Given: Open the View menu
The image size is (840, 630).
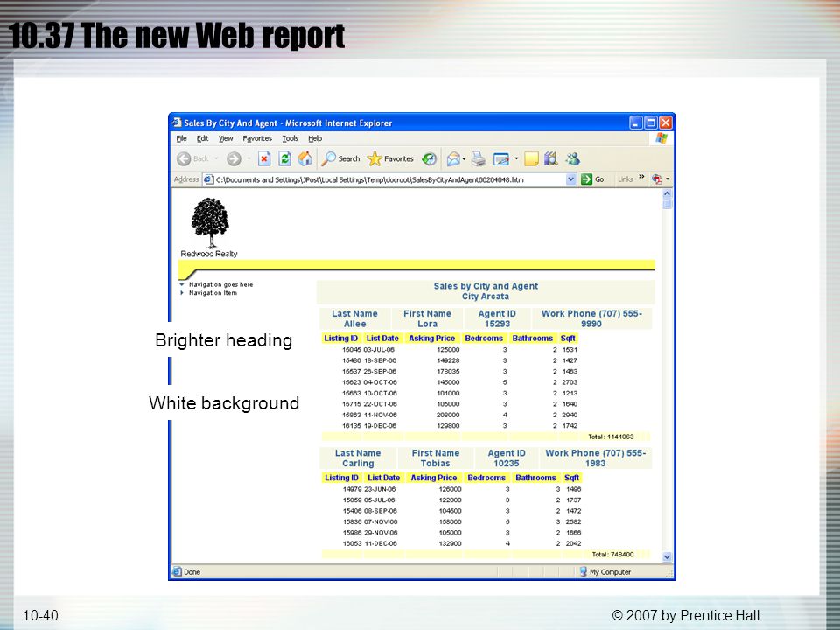Looking at the screenshot, I should click(226, 138).
